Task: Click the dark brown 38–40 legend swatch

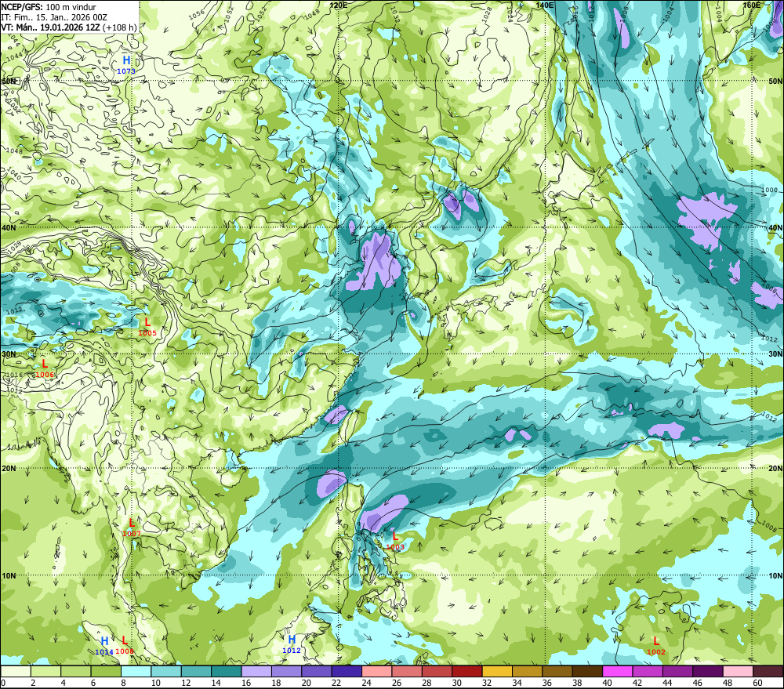Action: coord(587,671)
